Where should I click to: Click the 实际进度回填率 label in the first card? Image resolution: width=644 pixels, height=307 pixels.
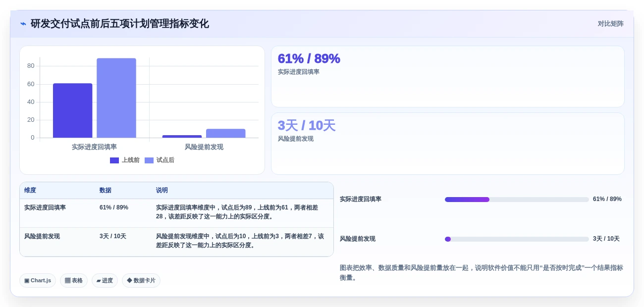point(298,72)
